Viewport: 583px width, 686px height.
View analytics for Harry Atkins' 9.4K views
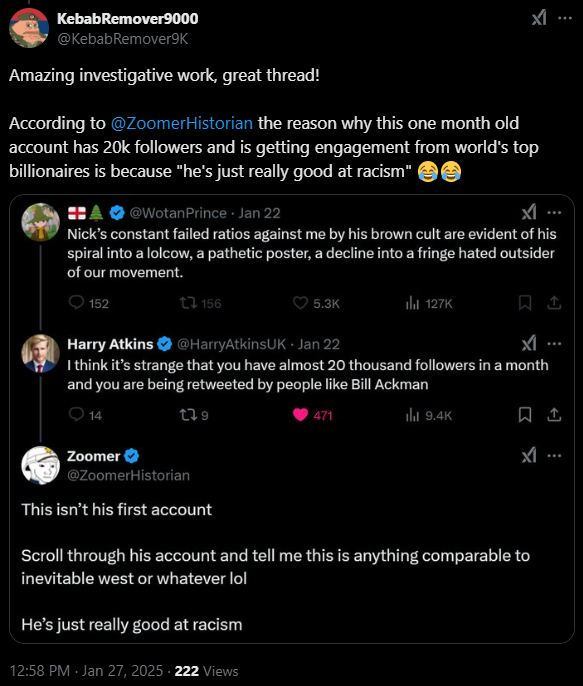tap(429, 415)
